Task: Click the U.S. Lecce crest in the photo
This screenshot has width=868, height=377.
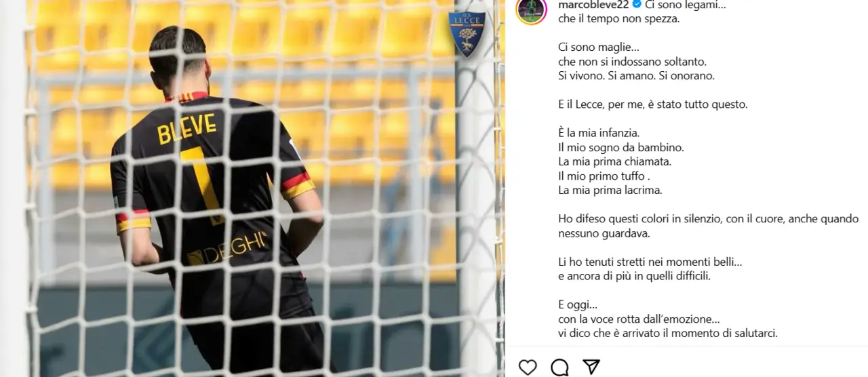Action: [x=467, y=34]
